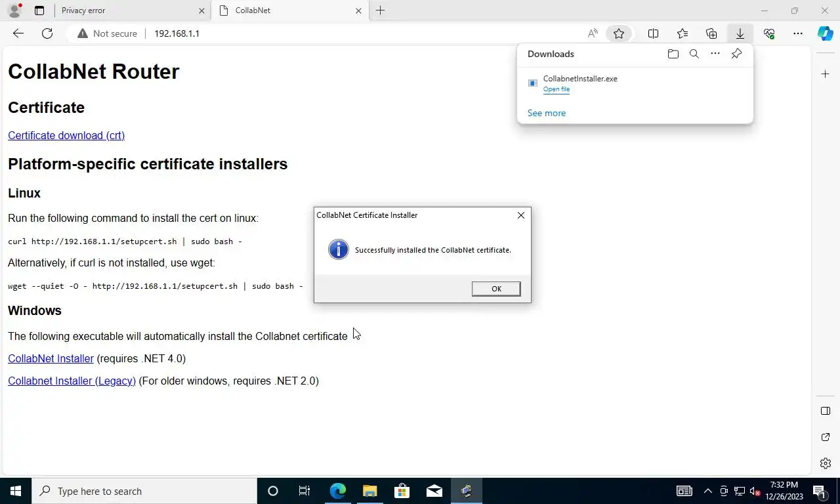This screenshot has height=504, width=840.
Task: Click the CollabNet Router heading
Action: [93, 72]
